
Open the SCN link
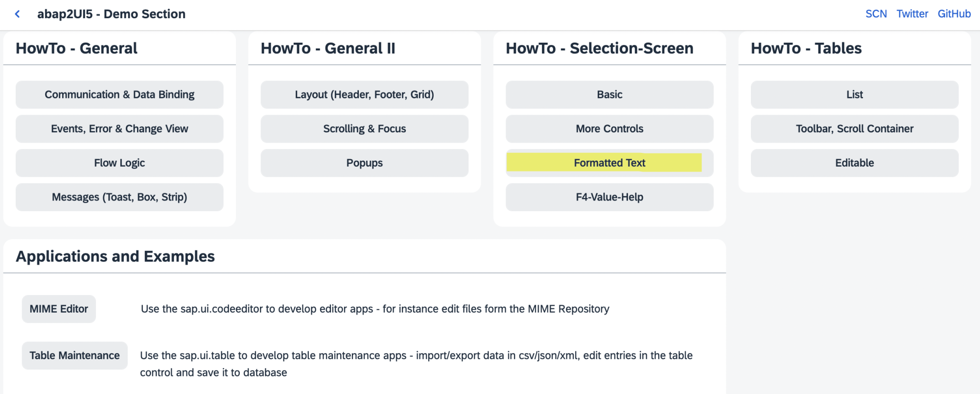pos(876,14)
